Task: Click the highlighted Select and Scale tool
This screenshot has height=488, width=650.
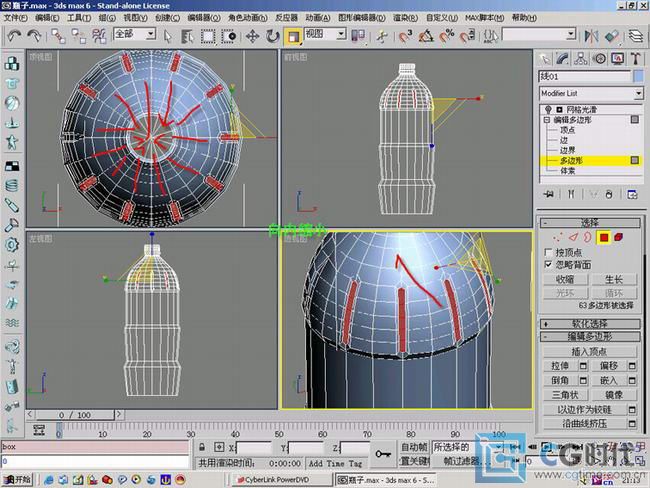Action: point(293,36)
